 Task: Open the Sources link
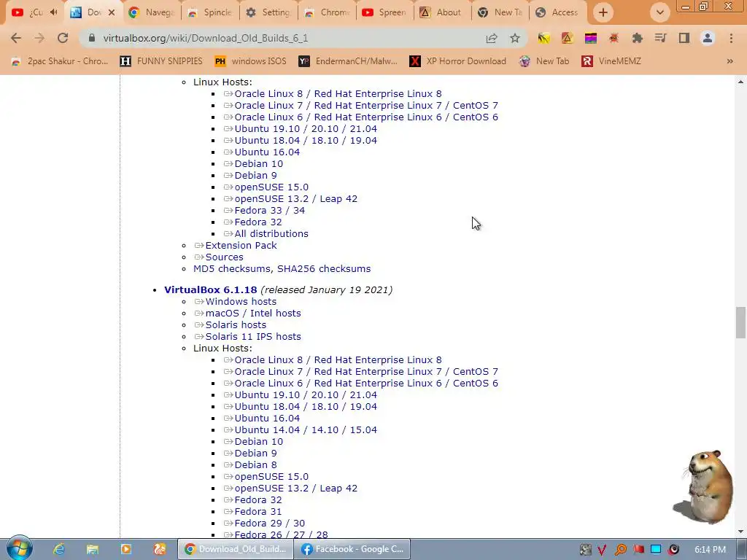tap(224, 257)
